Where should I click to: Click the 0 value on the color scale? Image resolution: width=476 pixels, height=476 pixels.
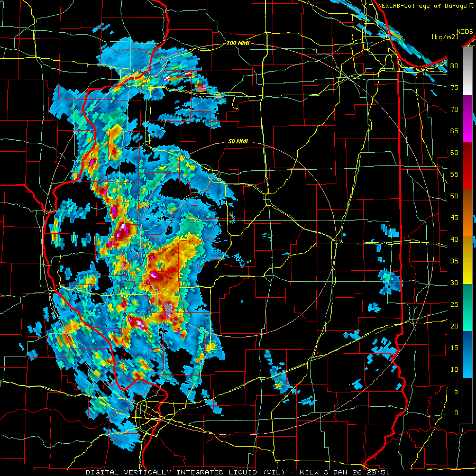coord(456,413)
